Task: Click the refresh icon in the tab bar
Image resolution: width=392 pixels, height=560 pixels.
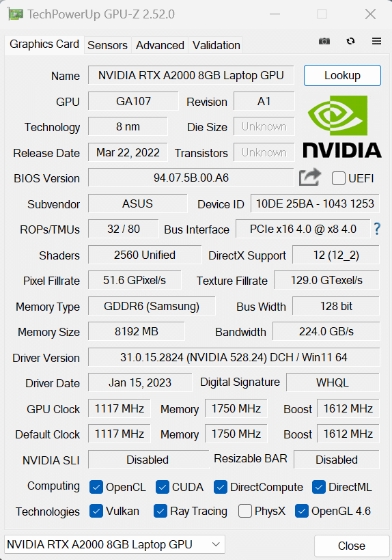Action: coord(350,41)
